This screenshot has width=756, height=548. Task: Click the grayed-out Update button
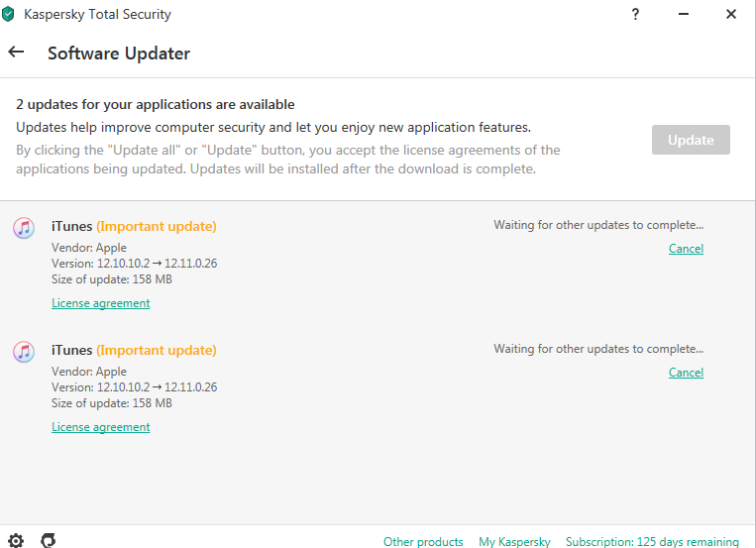(x=691, y=140)
